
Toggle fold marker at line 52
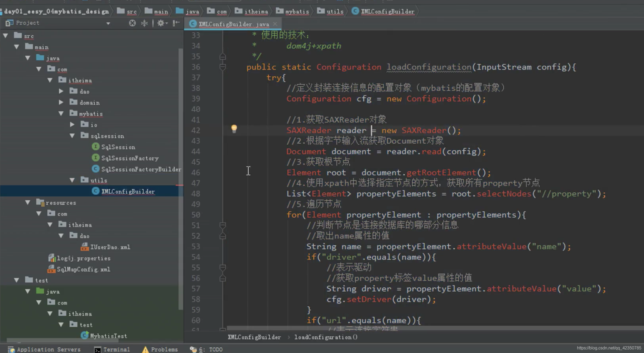[223, 236]
